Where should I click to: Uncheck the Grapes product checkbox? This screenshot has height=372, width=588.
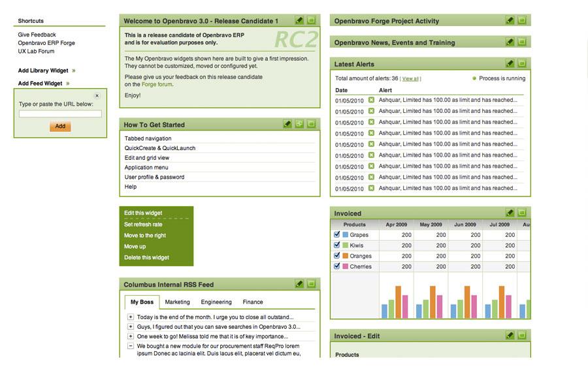(x=336, y=234)
